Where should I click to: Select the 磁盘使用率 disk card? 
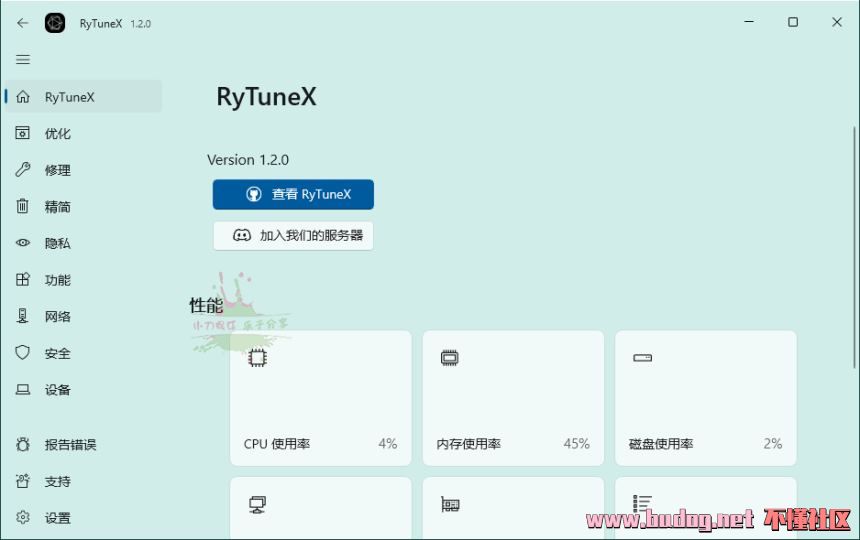[x=706, y=398]
